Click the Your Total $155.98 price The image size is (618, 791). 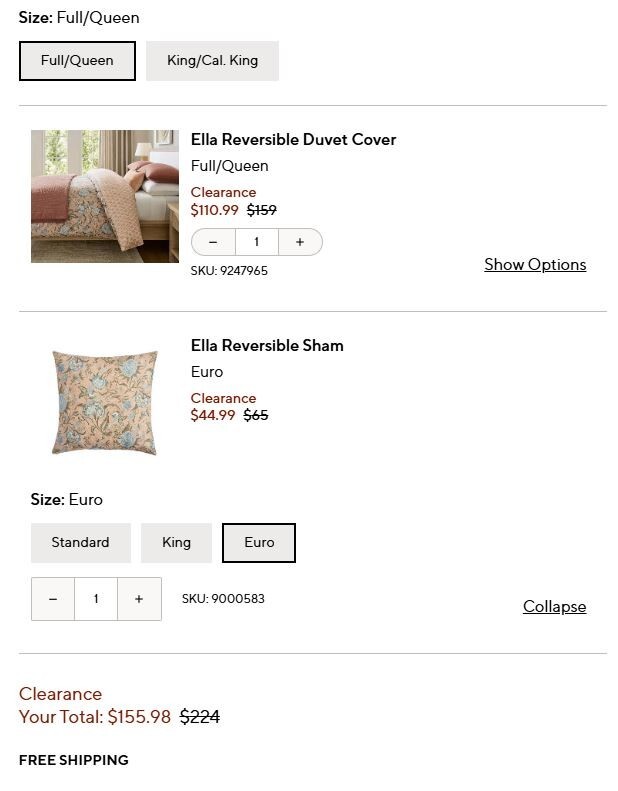click(139, 717)
